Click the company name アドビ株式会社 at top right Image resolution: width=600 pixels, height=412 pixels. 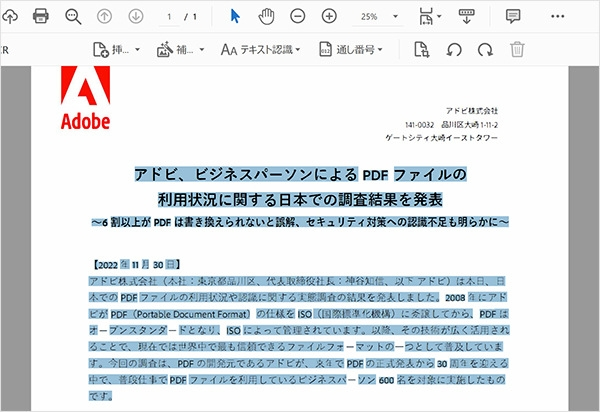click(x=472, y=111)
